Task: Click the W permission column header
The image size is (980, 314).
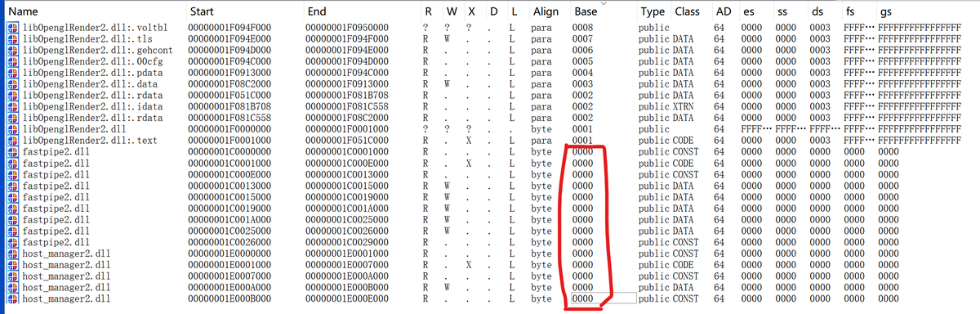Action: [451, 12]
